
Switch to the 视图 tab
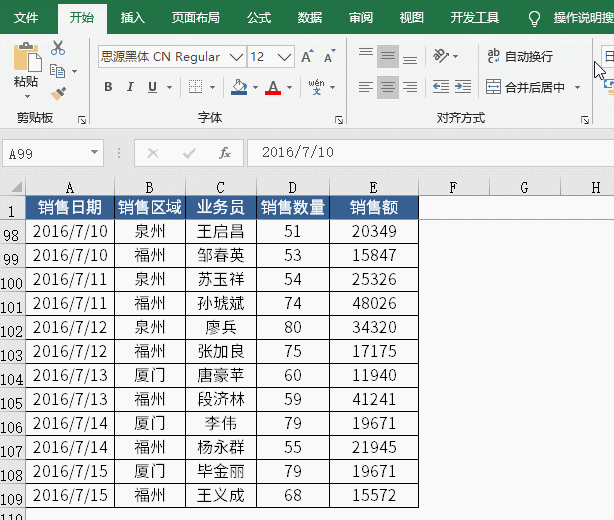412,18
